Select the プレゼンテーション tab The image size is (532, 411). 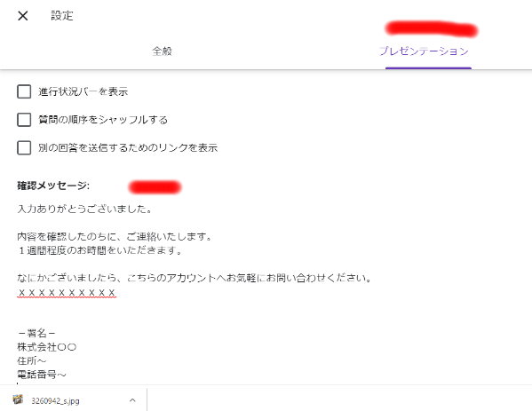[x=424, y=51]
